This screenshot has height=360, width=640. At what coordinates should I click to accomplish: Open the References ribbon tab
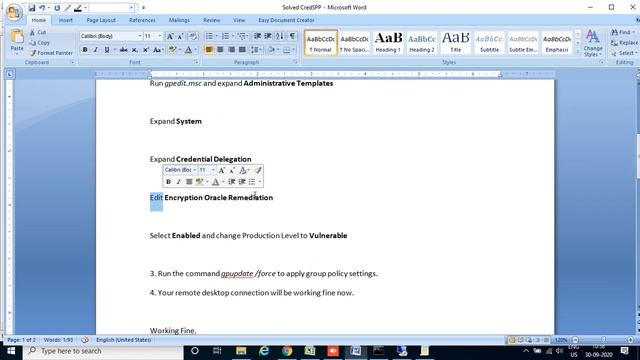142,20
